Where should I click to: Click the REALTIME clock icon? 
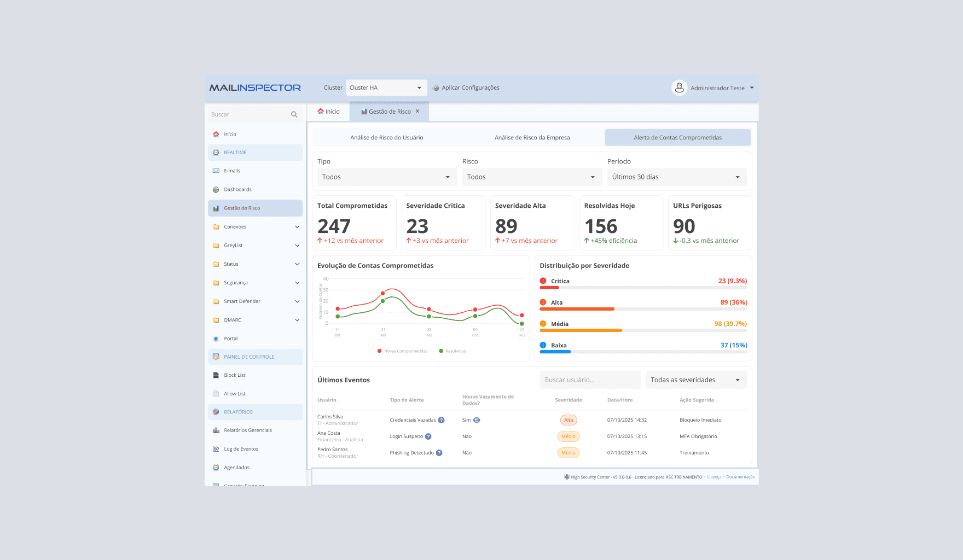pos(216,153)
